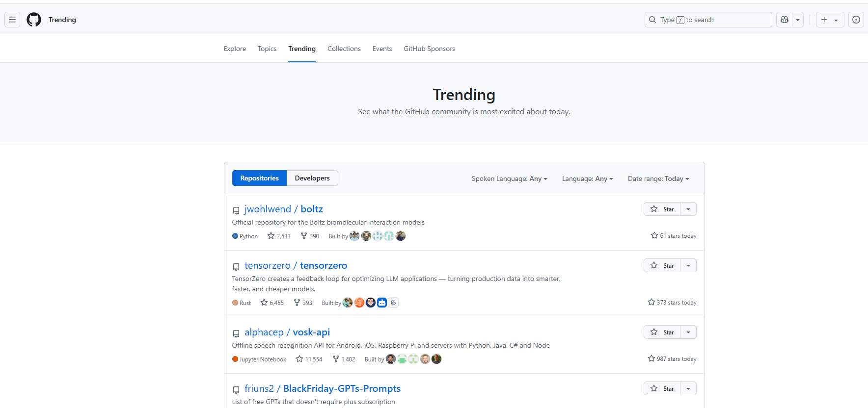
Task: Open alphacep / vosk-api repository link
Action: pyautogui.click(x=287, y=332)
